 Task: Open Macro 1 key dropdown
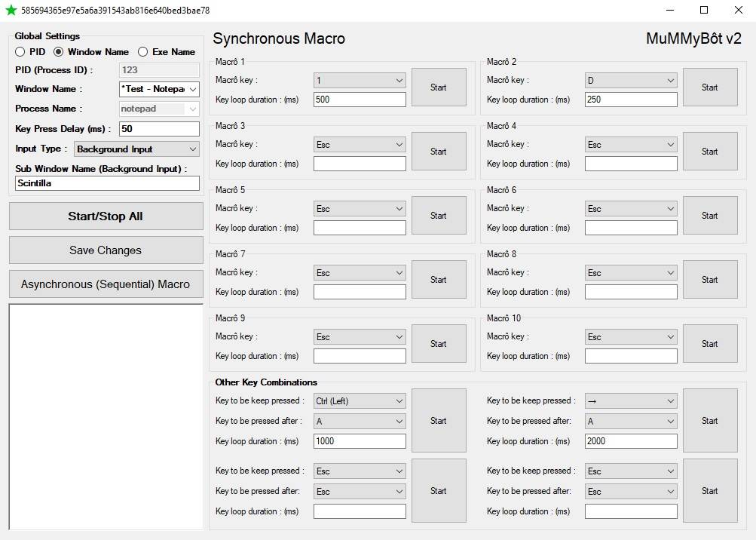[399, 81]
